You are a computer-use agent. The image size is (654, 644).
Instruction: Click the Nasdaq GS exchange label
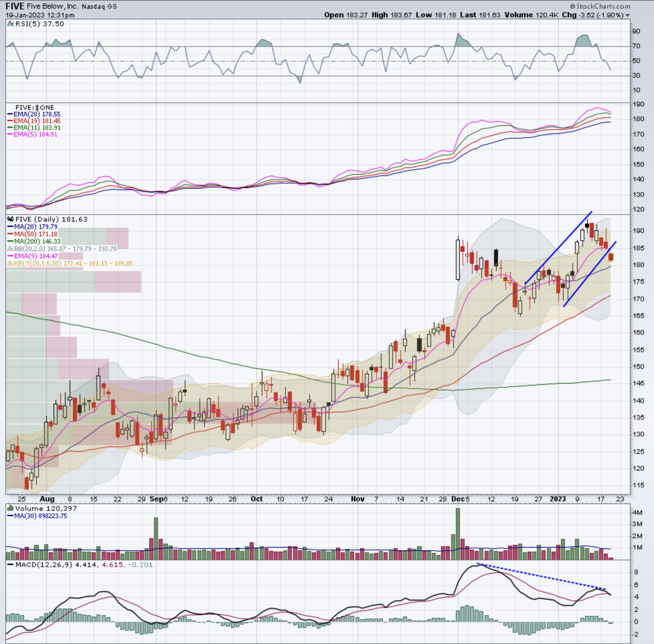[x=99, y=6]
